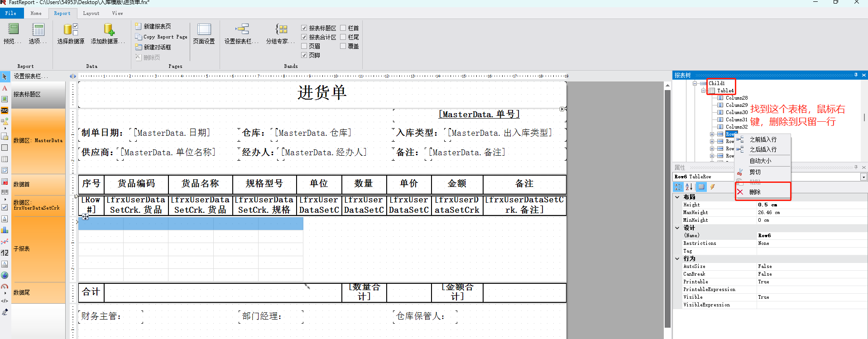Enable the 栏首 checkbox
This screenshot has width=868, height=339.
point(343,28)
